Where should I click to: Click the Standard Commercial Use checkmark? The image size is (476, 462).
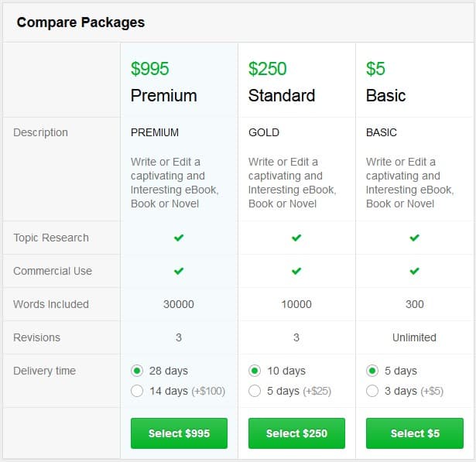(296, 271)
